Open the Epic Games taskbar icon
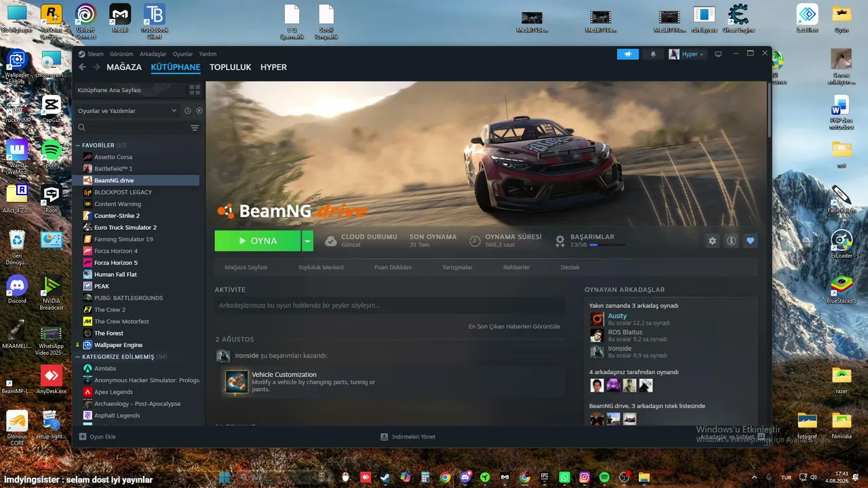The height and width of the screenshot is (488, 868). click(x=545, y=477)
